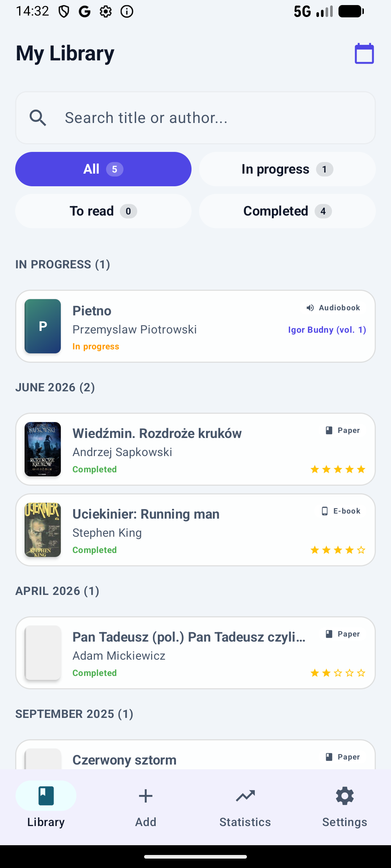Open the Igor Budny (vol. 1) series link
The image size is (391, 868).
point(327,330)
